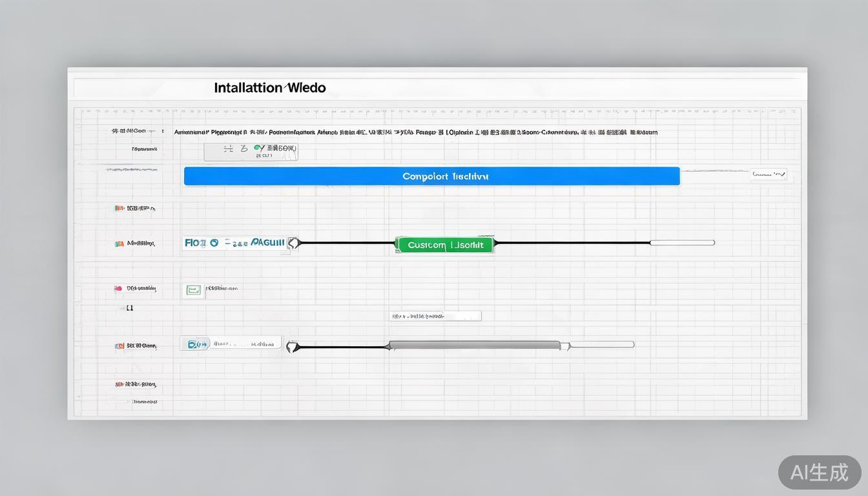Screen dimensions: 868x496
Task: Click the white end bar of the upper timeline
Action: pyautogui.click(x=682, y=243)
